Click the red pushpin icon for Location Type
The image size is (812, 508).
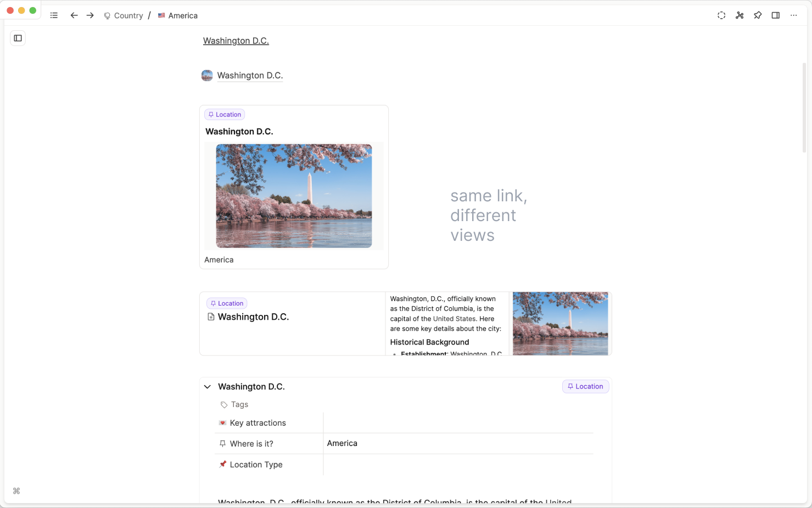coord(222,465)
